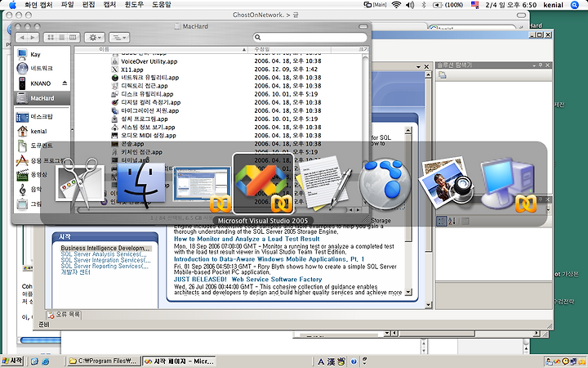Select MacHard disk in Finder sidebar
Image resolution: width=588 pixels, height=368 pixels.
click(42, 98)
